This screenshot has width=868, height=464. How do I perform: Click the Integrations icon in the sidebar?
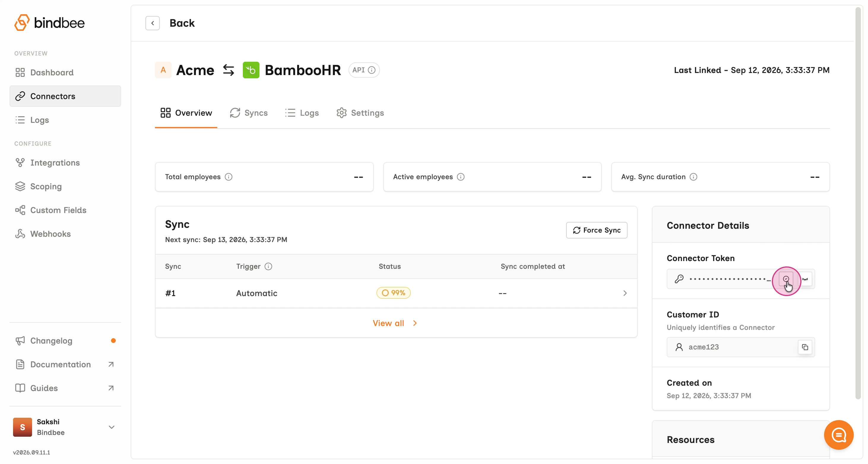point(20,163)
